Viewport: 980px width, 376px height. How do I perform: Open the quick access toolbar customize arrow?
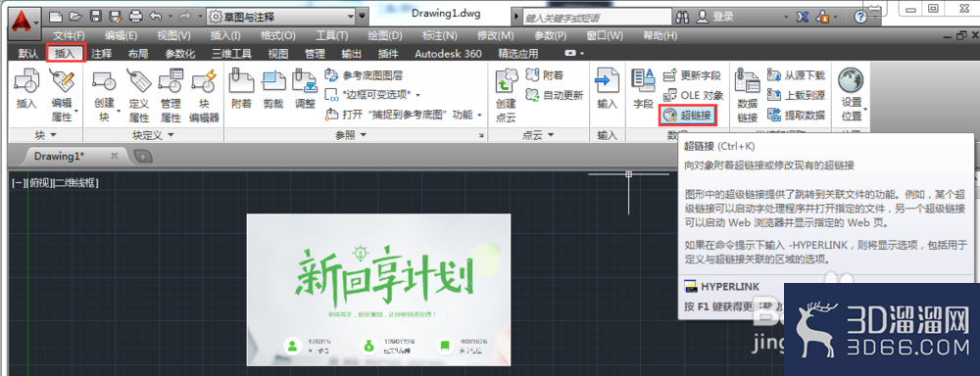(362, 17)
